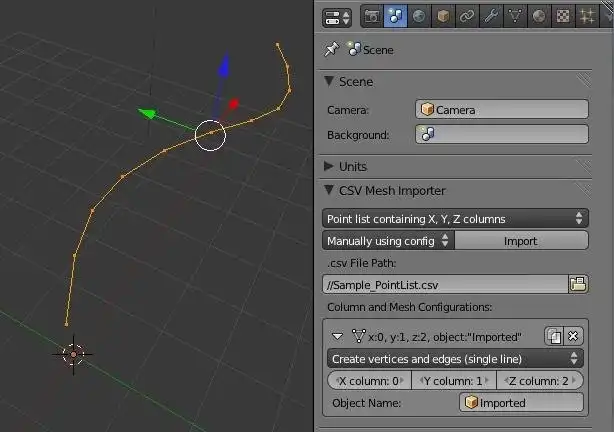The image size is (614, 432).
Task: Click the "Column and Mesh Configurations:" label
Action: tap(409, 307)
